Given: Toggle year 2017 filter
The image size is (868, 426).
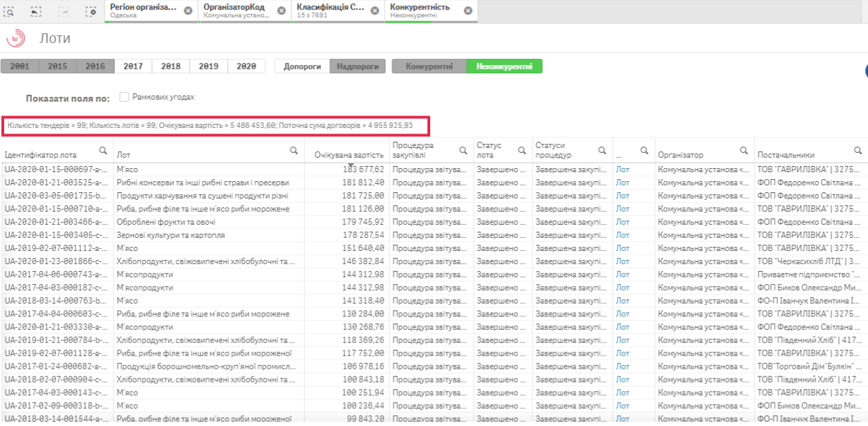Looking at the screenshot, I should [x=133, y=66].
